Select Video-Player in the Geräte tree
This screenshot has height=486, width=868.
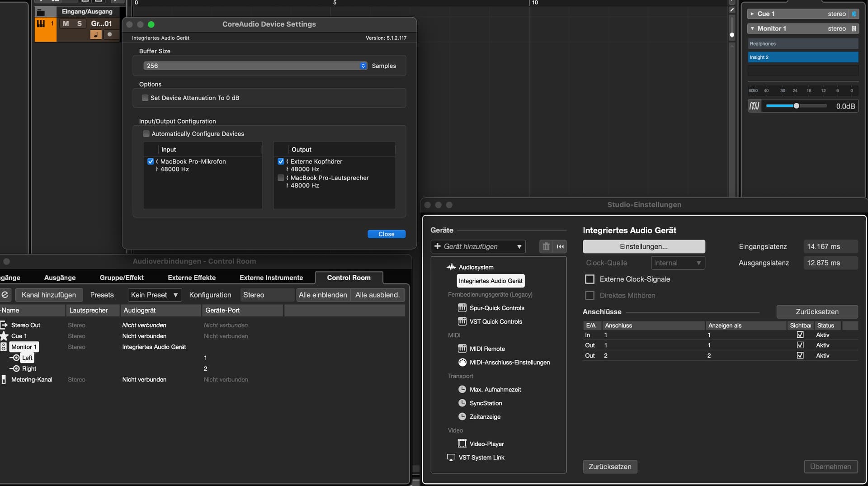pyautogui.click(x=486, y=444)
